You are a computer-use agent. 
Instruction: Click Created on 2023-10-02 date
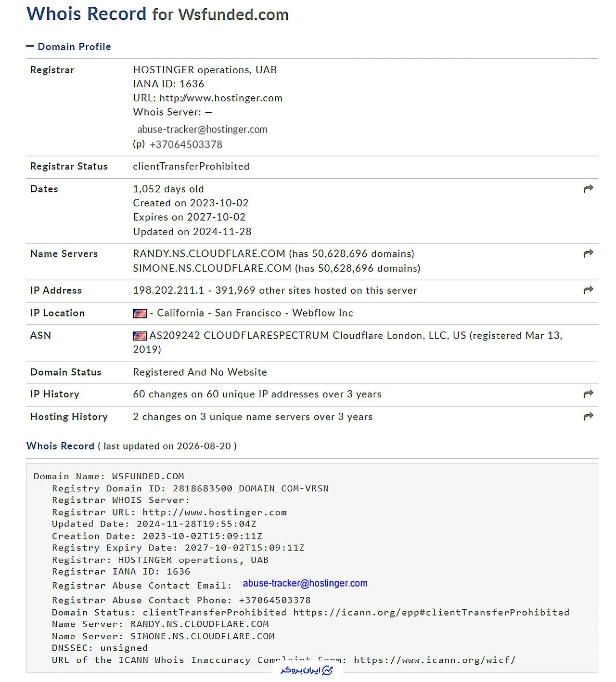191,203
